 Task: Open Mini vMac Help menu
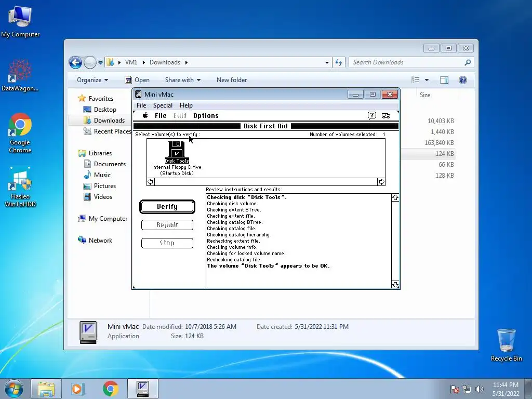[186, 105]
